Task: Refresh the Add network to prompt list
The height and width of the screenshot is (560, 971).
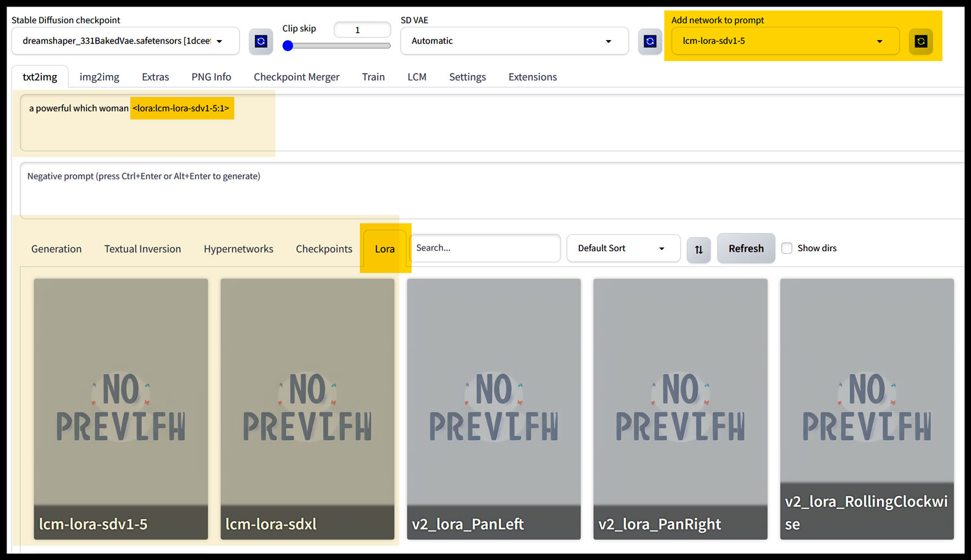Action: coord(921,41)
